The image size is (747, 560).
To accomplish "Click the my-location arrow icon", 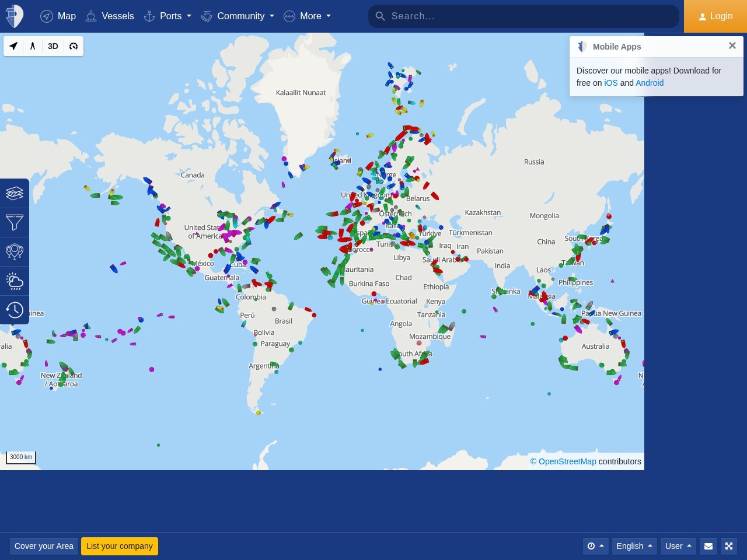I will (13, 46).
